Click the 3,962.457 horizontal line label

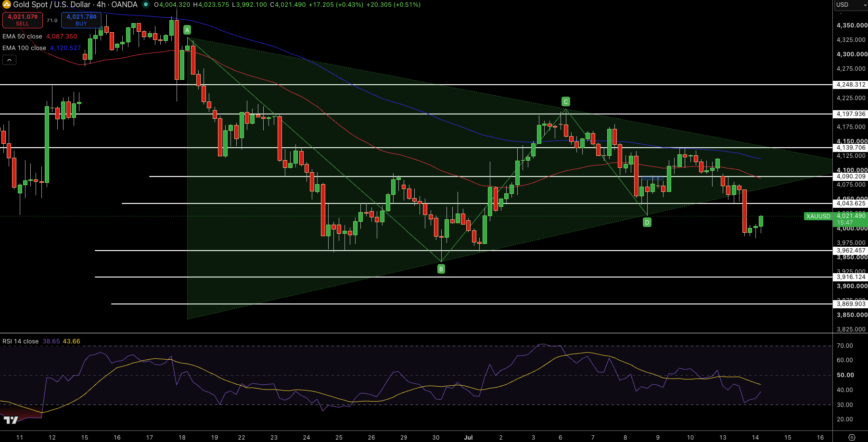[x=851, y=251]
